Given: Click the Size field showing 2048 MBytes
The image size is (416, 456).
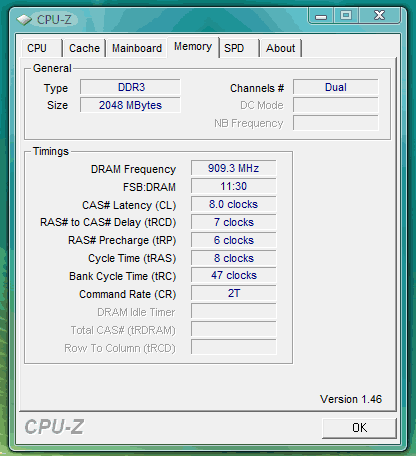Looking at the screenshot, I should (130, 105).
